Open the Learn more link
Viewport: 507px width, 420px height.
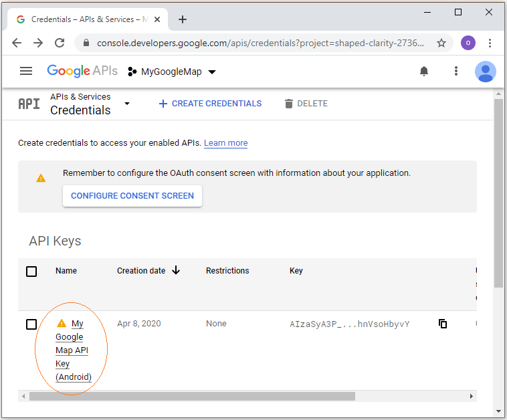click(225, 143)
